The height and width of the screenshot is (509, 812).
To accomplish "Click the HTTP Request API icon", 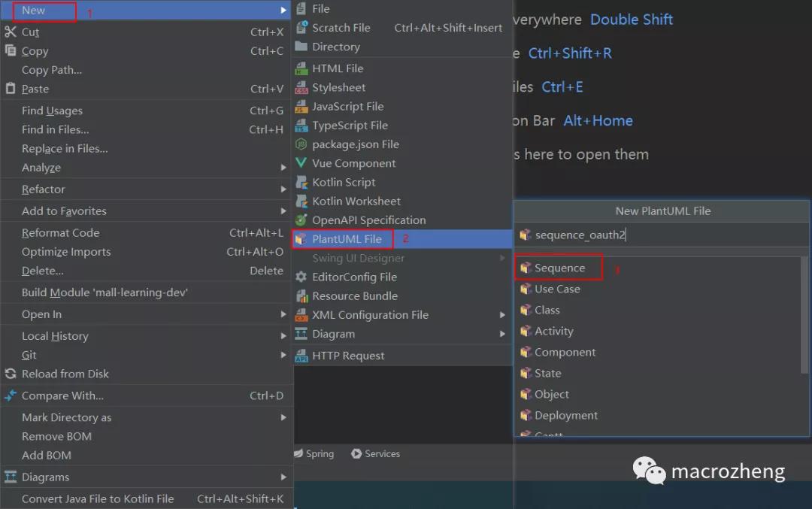I will click(301, 356).
